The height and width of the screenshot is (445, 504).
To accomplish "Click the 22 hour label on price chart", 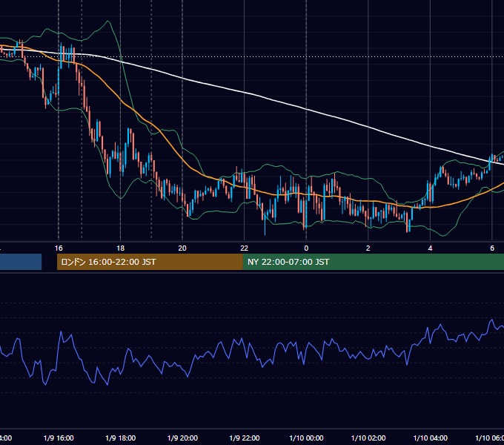I will point(245,248).
